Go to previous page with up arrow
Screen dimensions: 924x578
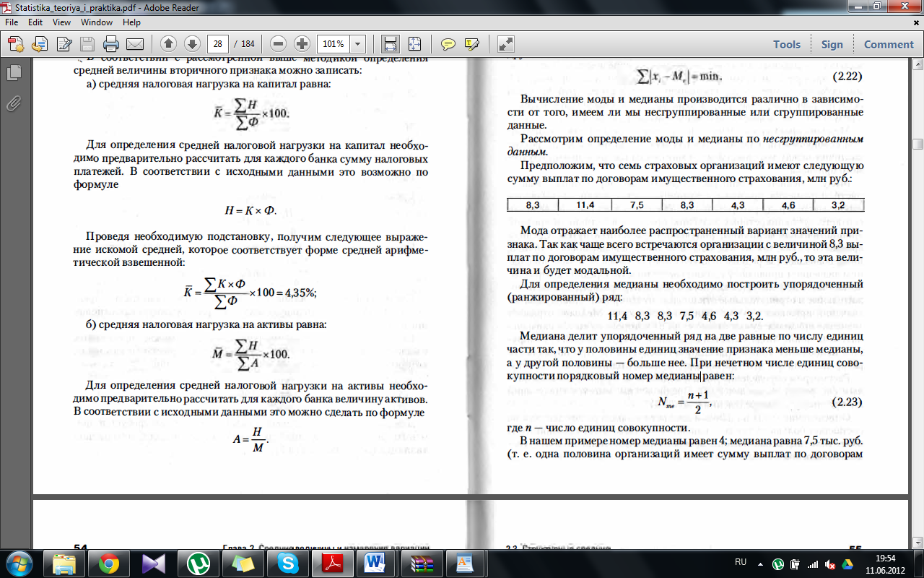(168, 43)
